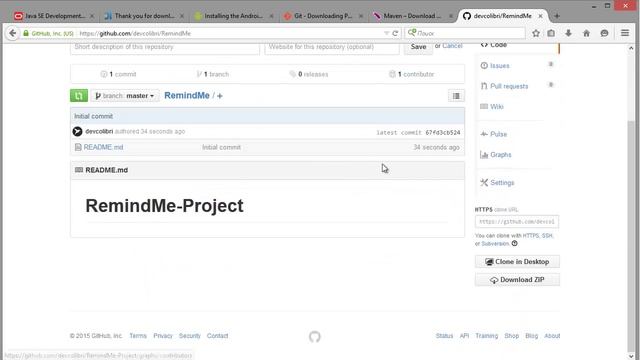Open the Blog footer link
This screenshot has width=640, height=360.
531,336
